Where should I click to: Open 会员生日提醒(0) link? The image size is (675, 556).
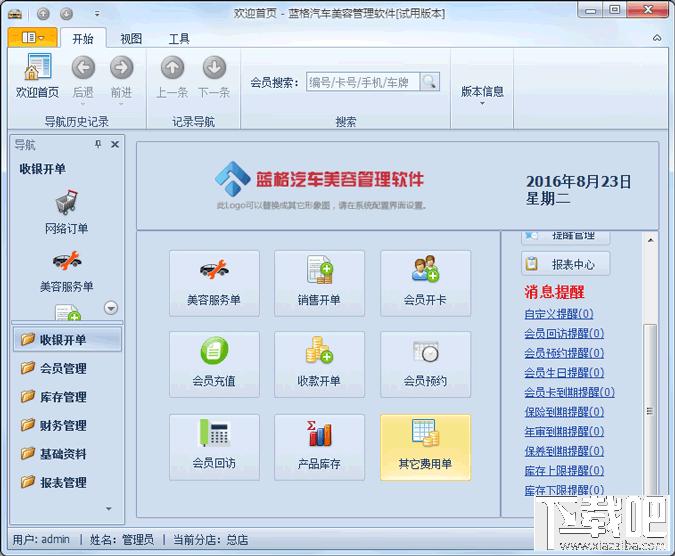[x=564, y=372]
